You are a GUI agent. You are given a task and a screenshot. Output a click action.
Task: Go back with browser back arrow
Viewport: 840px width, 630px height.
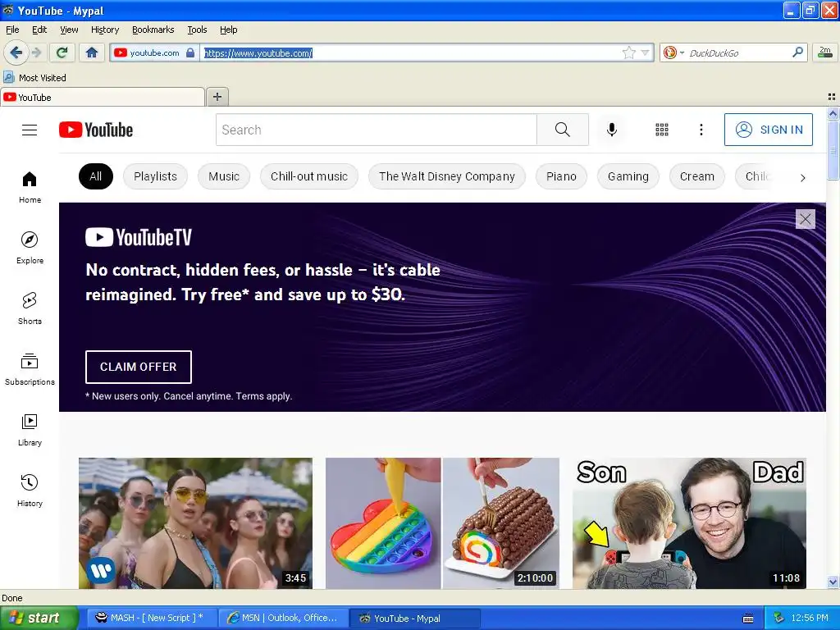[x=16, y=52]
